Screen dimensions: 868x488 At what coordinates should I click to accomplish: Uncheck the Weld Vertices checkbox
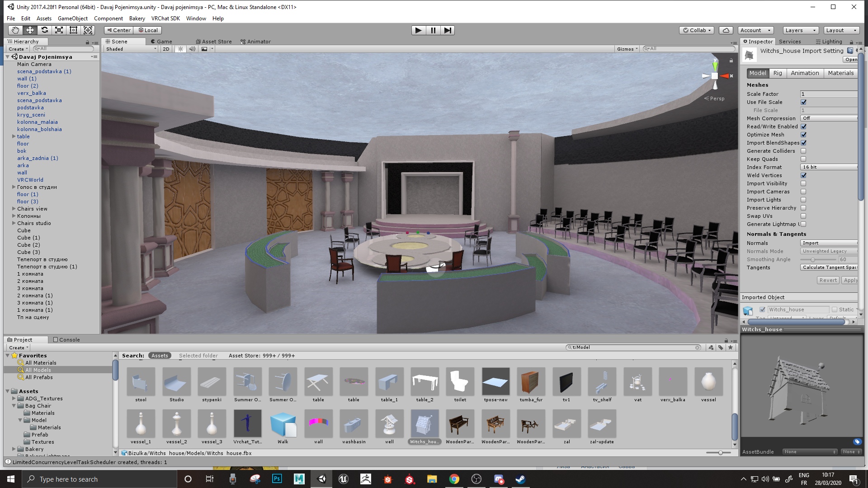tap(803, 175)
